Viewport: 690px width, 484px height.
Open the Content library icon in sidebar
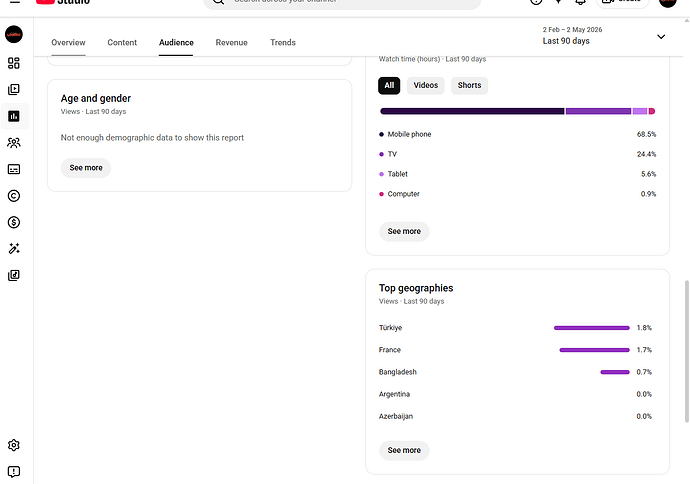click(x=14, y=90)
